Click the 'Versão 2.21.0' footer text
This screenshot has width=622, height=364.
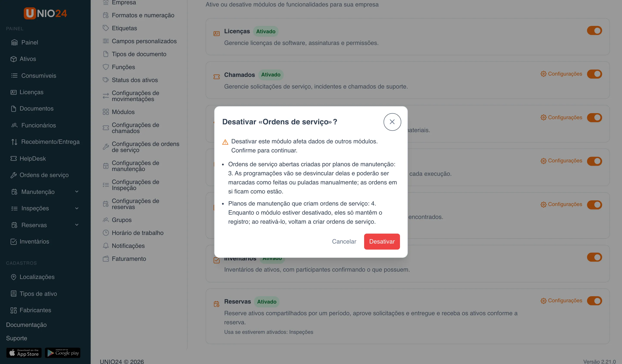[599, 362]
